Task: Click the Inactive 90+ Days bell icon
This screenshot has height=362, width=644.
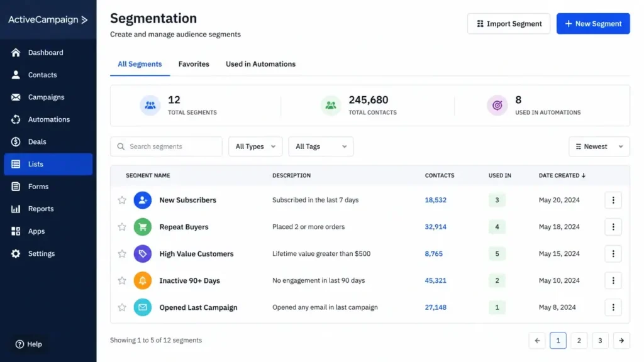Action: (143, 280)
